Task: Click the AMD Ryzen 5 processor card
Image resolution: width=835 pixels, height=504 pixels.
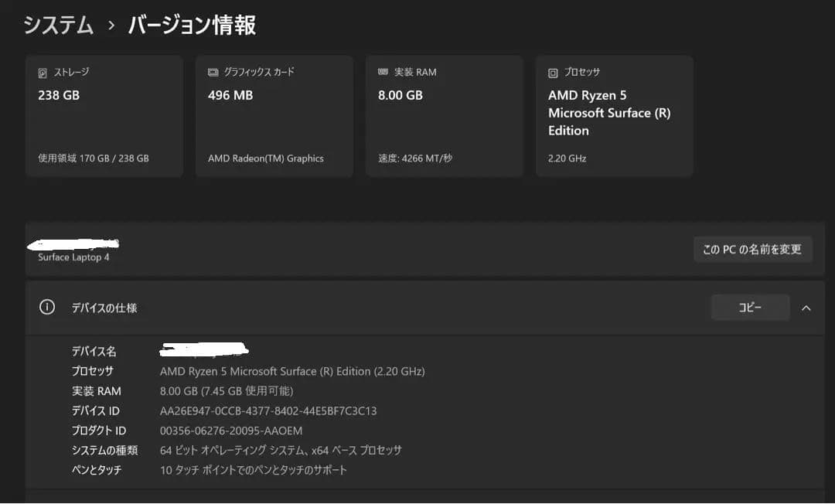Action: [614, 114]
